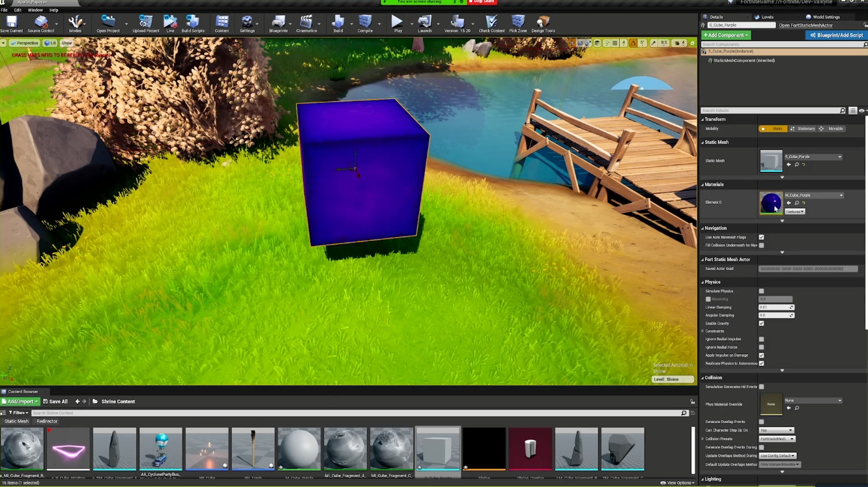Click the Save Current toolbar icon
This screenshot has height=487, width=868.
[11, 24]
